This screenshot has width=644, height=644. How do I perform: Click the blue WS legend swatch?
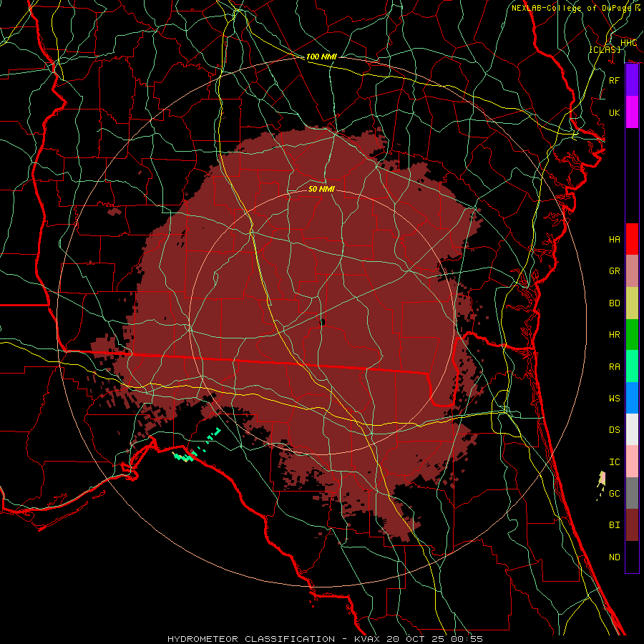pyautogui.click(x=632, y=398)
